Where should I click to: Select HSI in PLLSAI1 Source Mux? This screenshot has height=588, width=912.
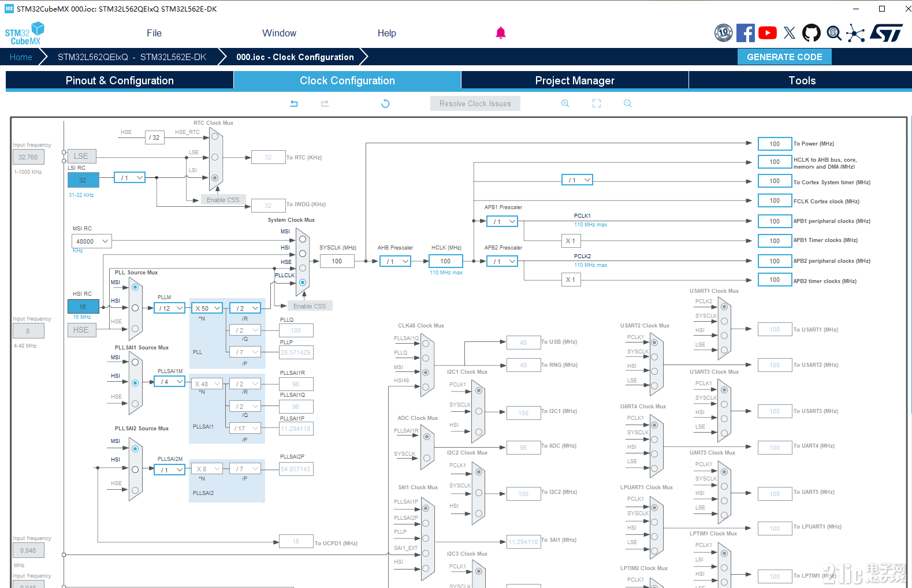tap(135, 383)
